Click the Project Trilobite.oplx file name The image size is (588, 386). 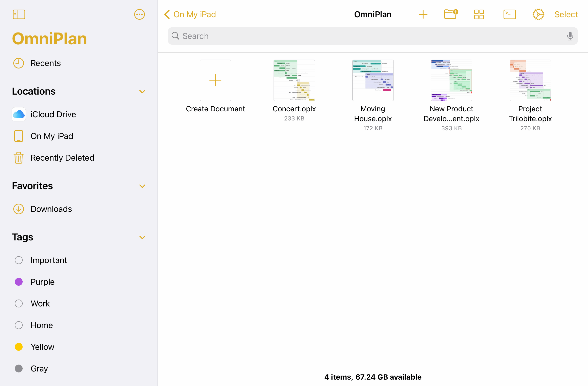pos(530,114)
